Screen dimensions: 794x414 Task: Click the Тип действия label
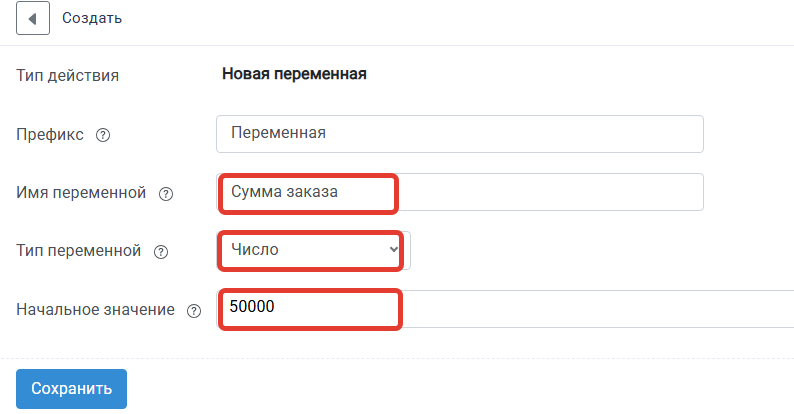[68, 75]
